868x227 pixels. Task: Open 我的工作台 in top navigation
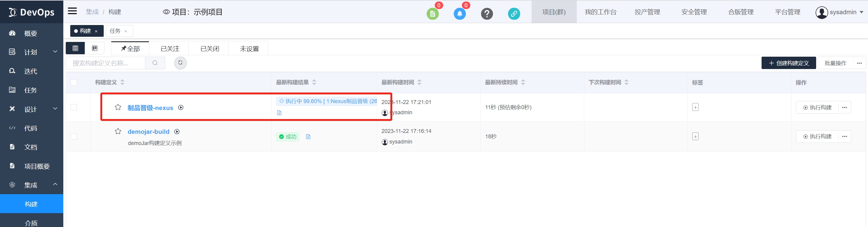(601, 12)
